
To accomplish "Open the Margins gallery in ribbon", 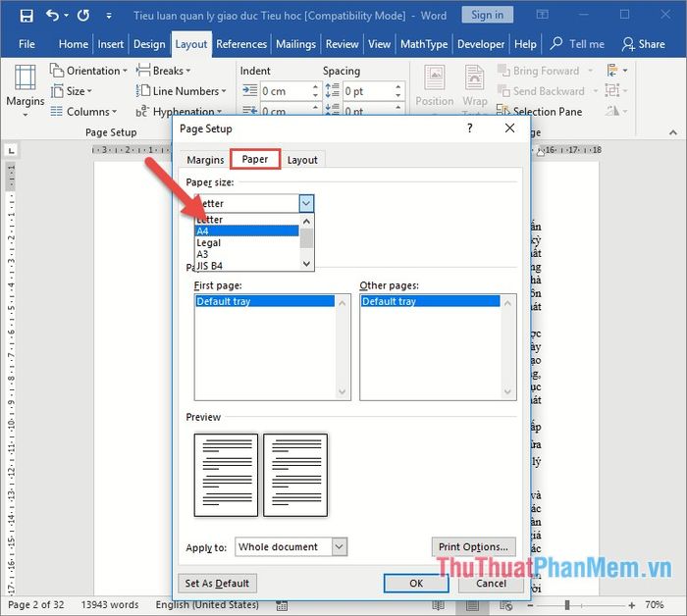I will coord(25,91).
